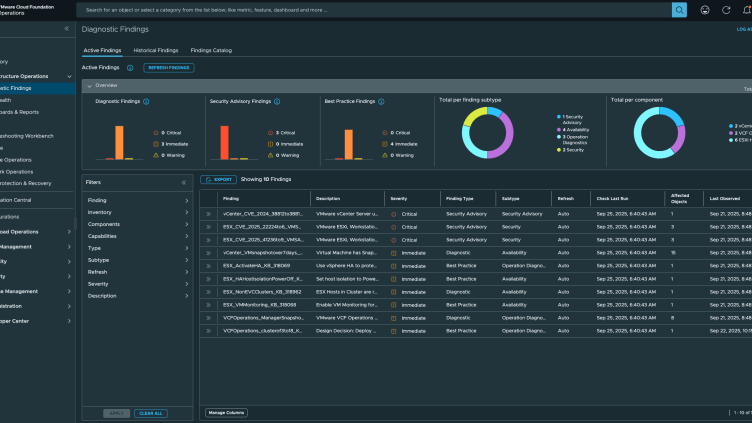Open Diagnostic Findings info icon

point(146,101)
